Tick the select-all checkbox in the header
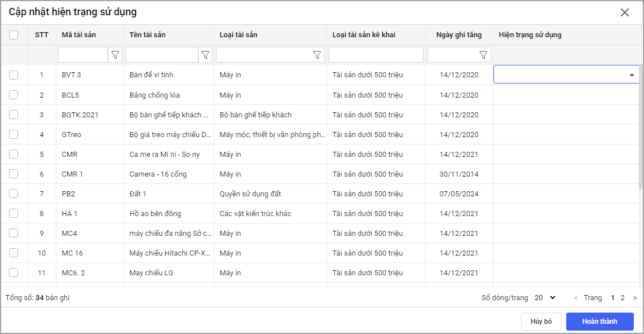 coord(14,35)
